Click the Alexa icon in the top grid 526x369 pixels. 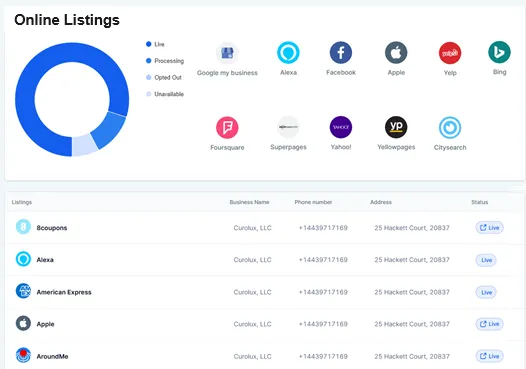[288, 53]
